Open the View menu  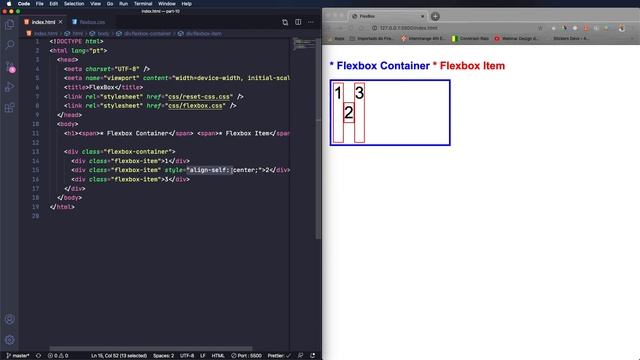tap(96, 4)
